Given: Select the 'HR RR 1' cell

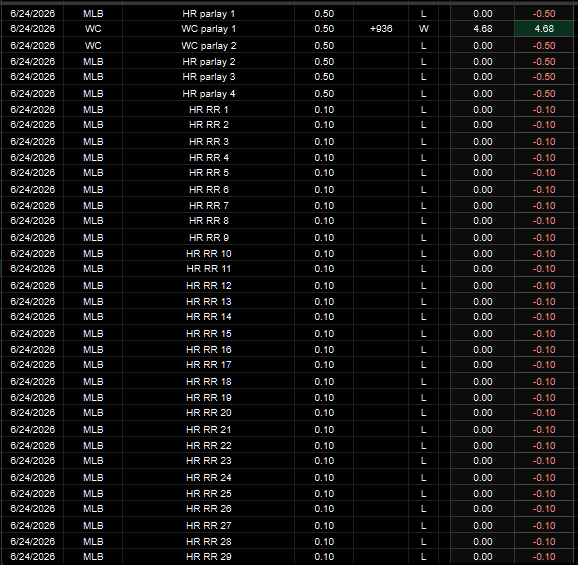Looking at the screenshot, I should point(209,109).
